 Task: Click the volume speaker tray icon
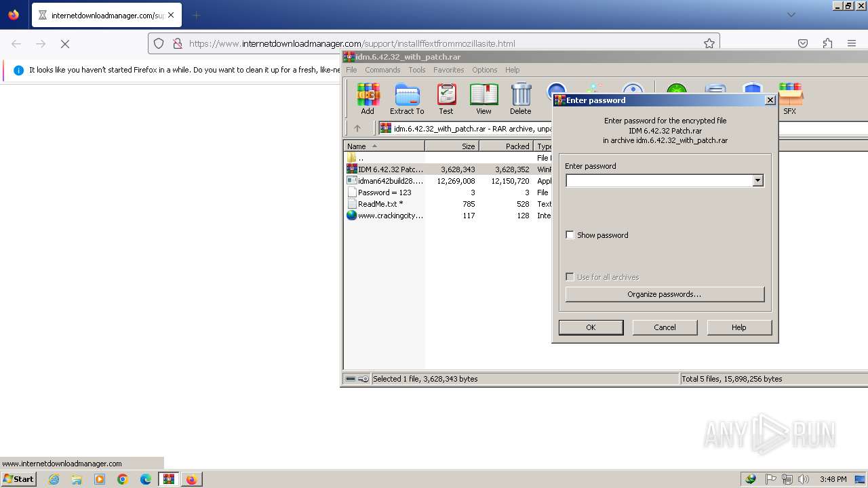pyautogui.click(x=804, y=479)
